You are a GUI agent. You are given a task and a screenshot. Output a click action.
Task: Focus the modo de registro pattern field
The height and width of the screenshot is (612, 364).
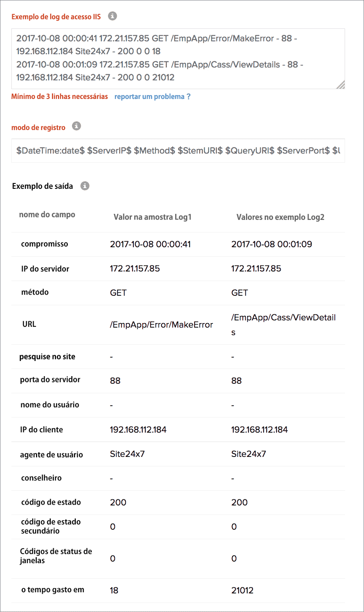[177, 151]
